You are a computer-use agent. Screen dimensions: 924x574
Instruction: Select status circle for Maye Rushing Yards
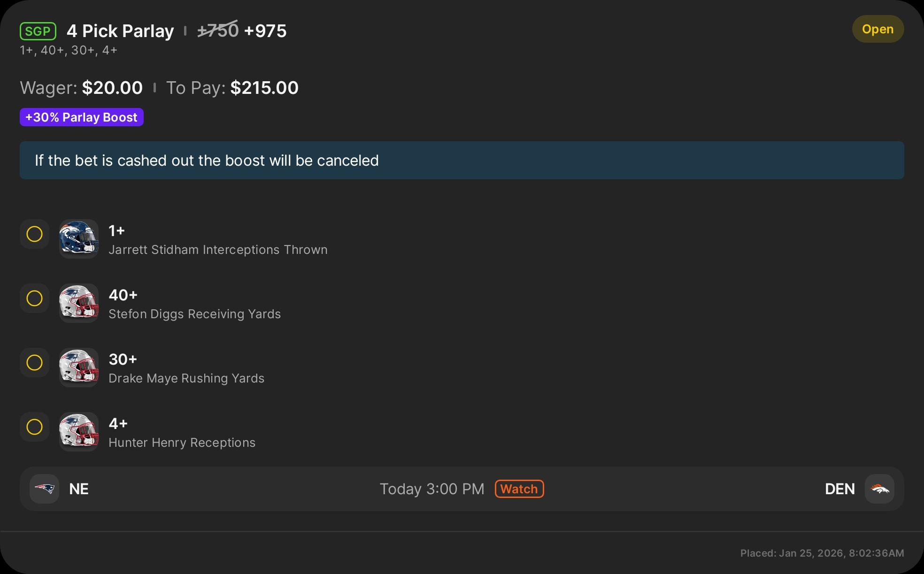coord(34,362)
